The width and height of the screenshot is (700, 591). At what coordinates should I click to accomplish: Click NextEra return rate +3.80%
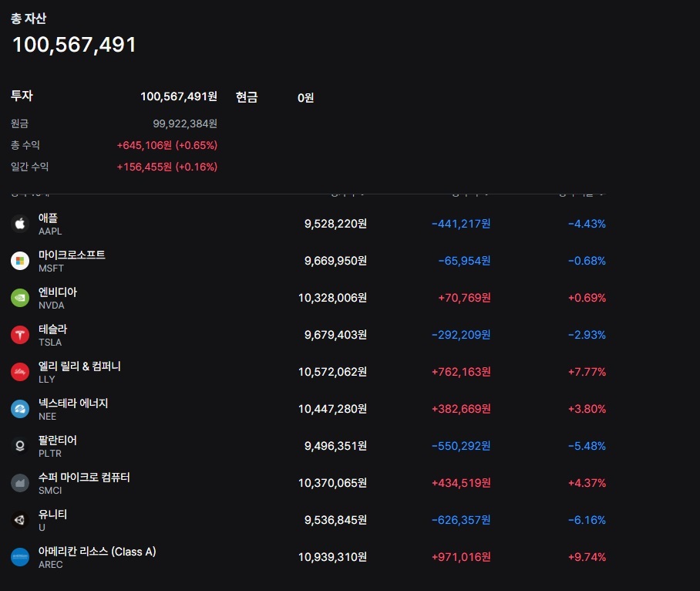click(587, 409)
